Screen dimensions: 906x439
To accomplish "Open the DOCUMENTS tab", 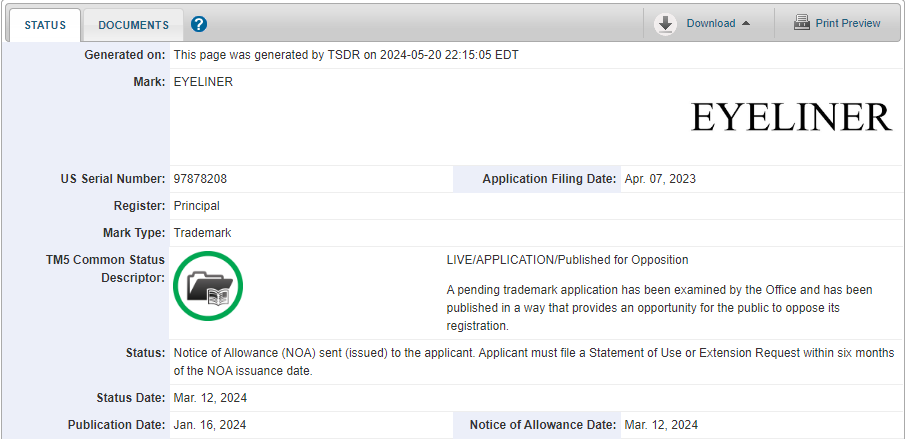I will click(x=133, y=24).
